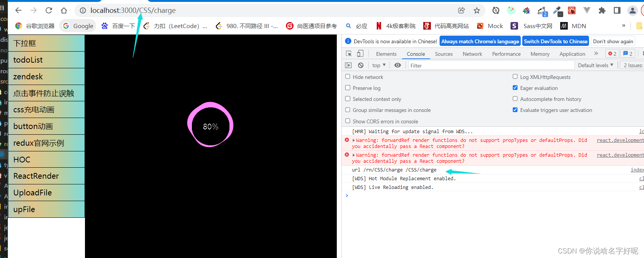This screenshot has height=258, width=644.
Task: Open 2 Issues button
Action: click(x=633, y=65)
